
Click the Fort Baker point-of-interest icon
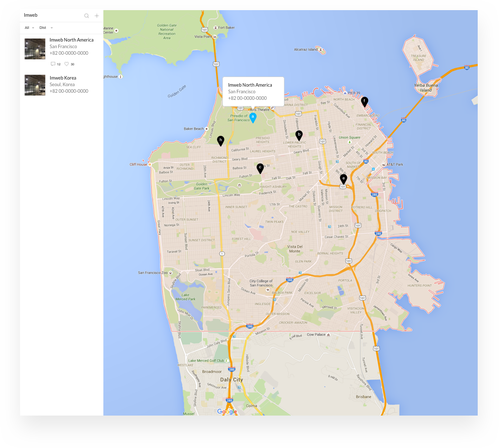point(216,28)
